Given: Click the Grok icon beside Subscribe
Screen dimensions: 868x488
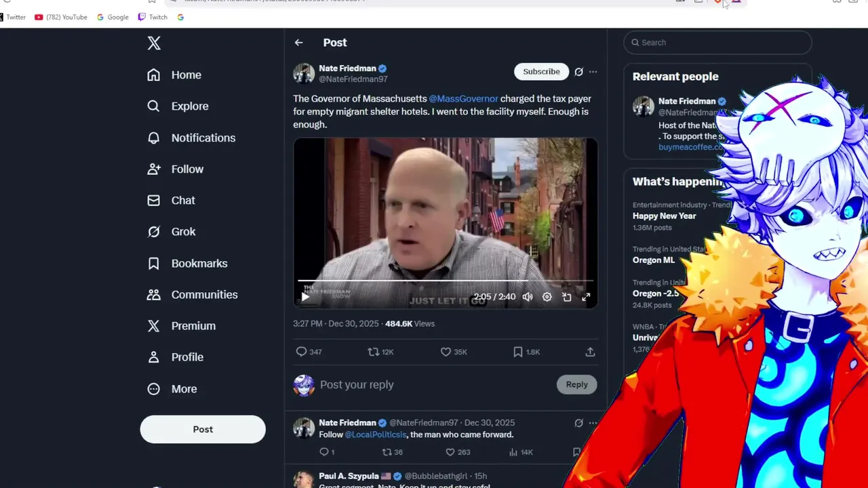Looking at the screenshot, I should [x=578, y=71].
